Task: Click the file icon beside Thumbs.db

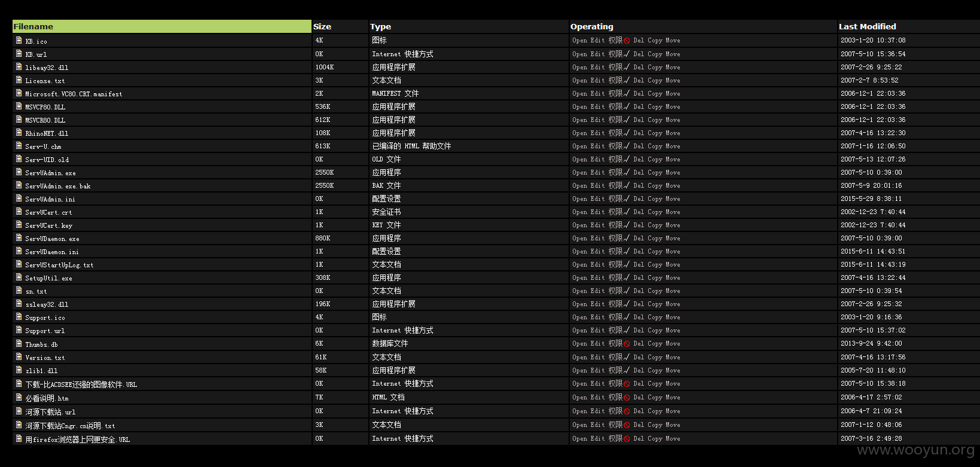Action: pos(19,343)
